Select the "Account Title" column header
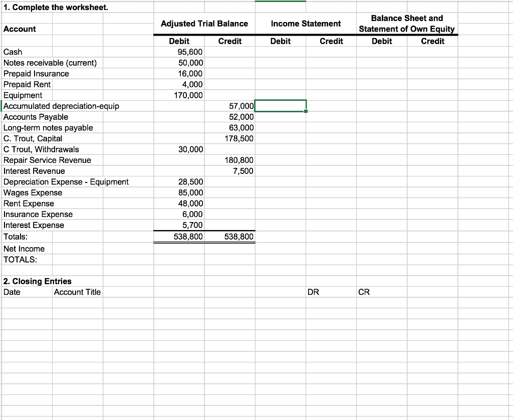The width and height of the screenshot is (513, 420). [x=77, y=292]
